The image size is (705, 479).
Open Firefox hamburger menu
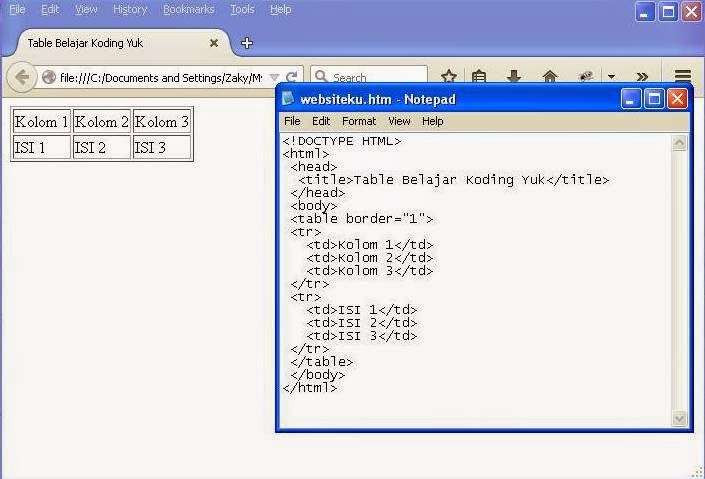[683, 76]
